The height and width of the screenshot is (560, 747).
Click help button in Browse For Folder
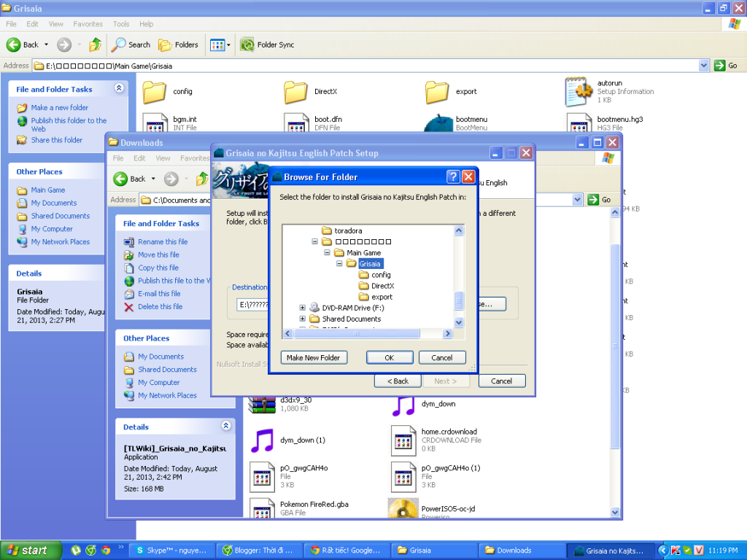click(x=453, y=177)
